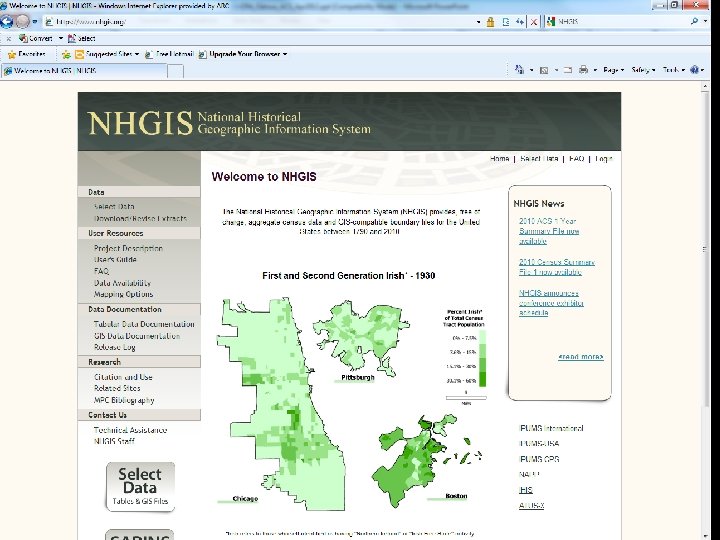
Task: Click the red X stop loading icon
Action: coord(534,22)
